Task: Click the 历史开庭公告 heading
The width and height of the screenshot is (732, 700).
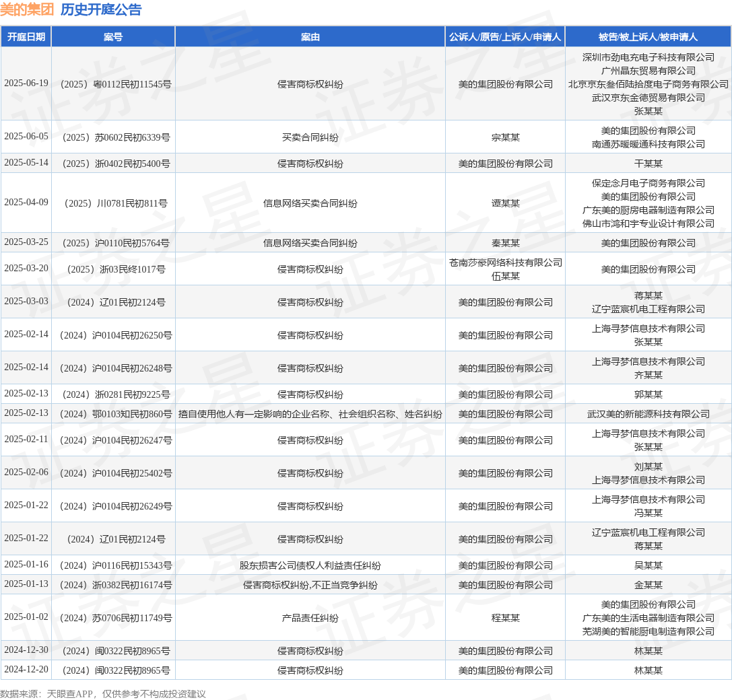Action: [101, 9]
